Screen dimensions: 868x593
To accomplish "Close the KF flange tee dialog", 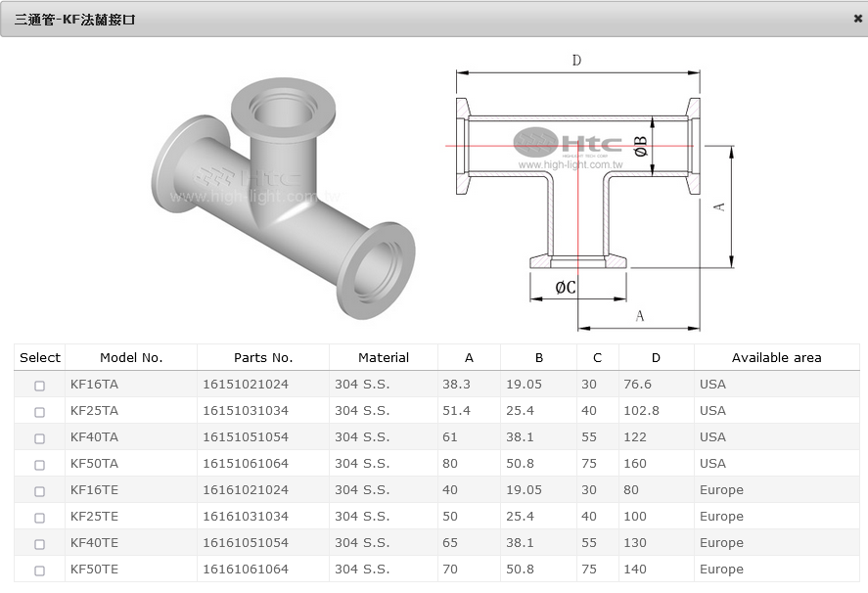I will point(857,19).
